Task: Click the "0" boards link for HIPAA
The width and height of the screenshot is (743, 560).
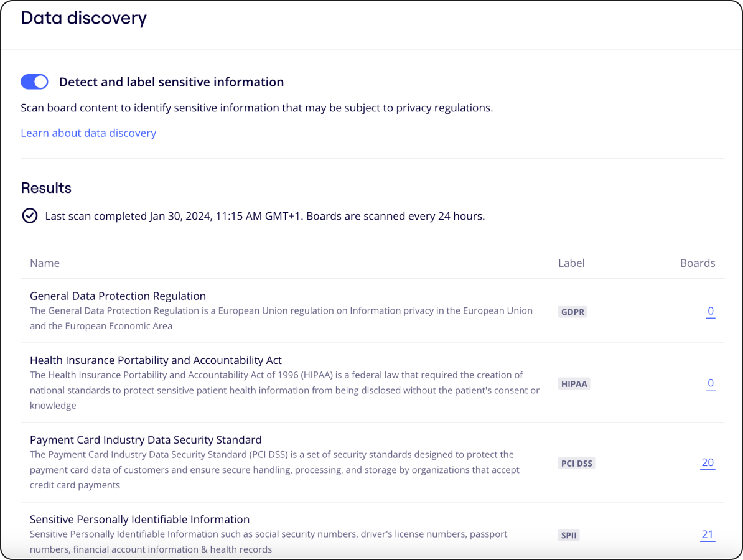Action: [711, 383]
